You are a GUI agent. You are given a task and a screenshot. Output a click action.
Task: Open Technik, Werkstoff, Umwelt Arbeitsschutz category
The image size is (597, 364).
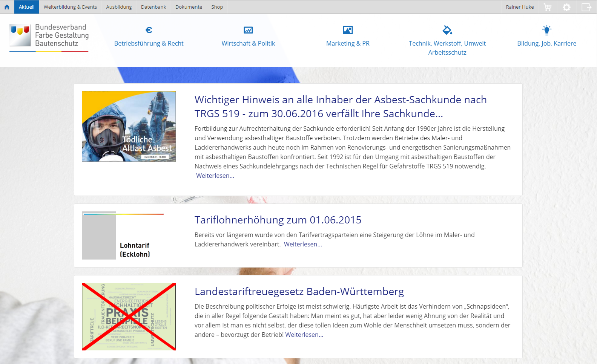pyautogui.click(x=447, y=48)
